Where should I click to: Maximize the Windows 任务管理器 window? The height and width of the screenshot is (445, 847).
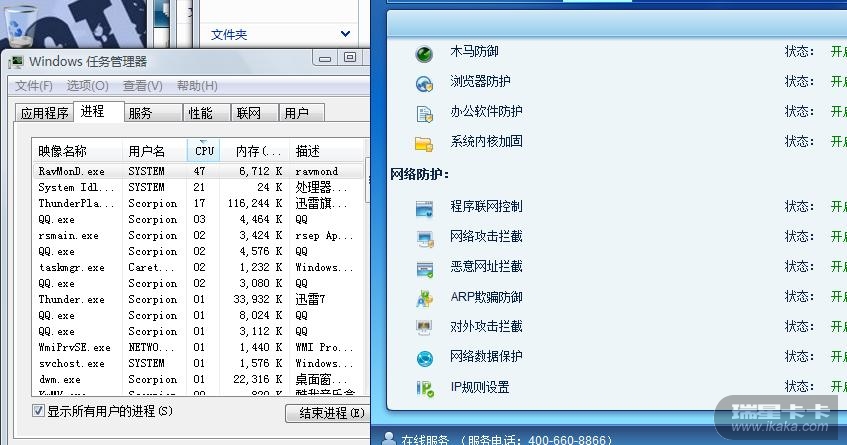[x=350, y=57]
